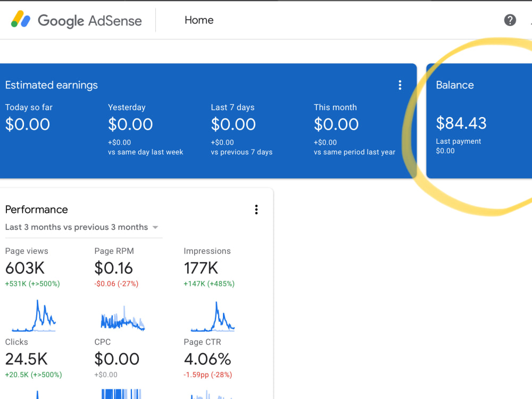Click the +20.5K (+>500%) change text
The image size is (532, 399).
tap(33, 375)
